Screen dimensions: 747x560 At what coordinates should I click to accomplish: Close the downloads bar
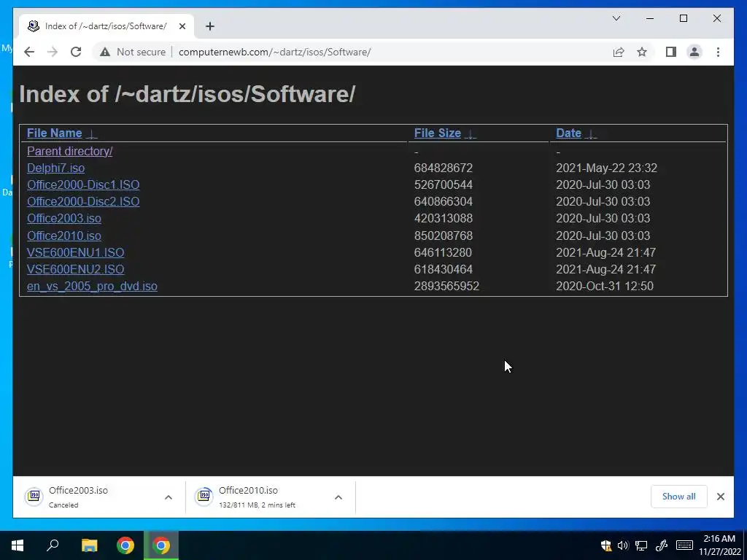coord(720,497)
